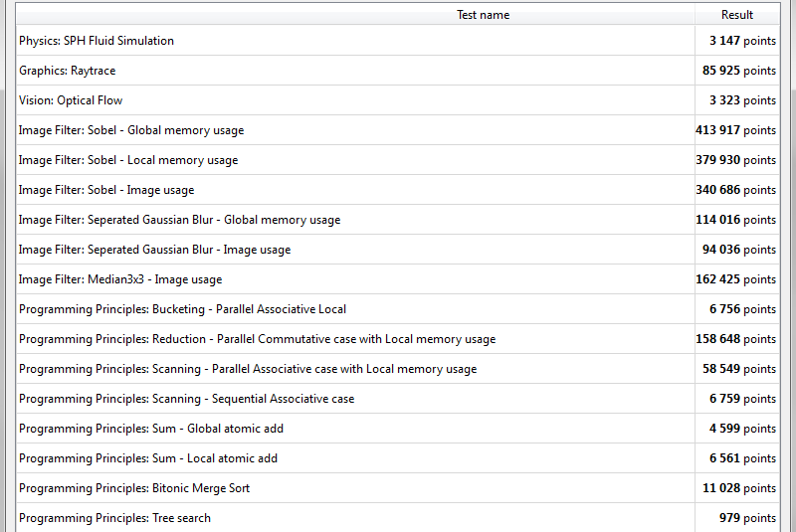This screenshot has height=532, width=796.
Task: Click the 85 925 points result cell
Action: [x=738, y=71]
